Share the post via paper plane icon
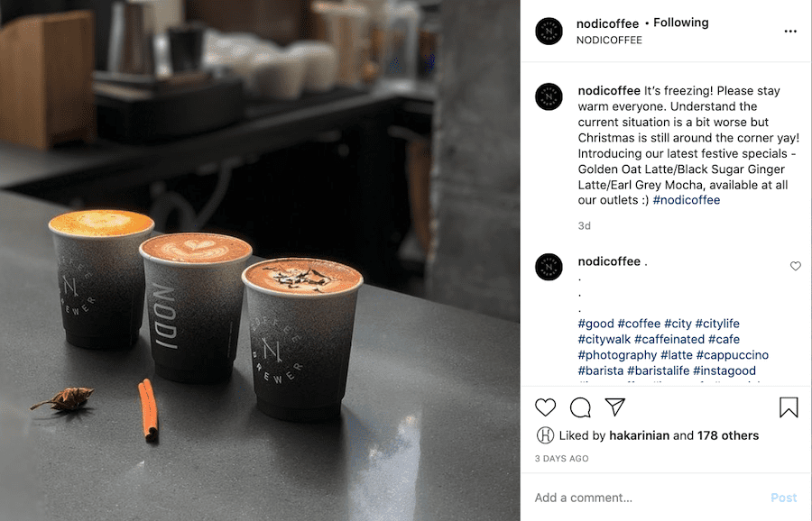Viewport: 812px width, 521px height. [614, 407]
